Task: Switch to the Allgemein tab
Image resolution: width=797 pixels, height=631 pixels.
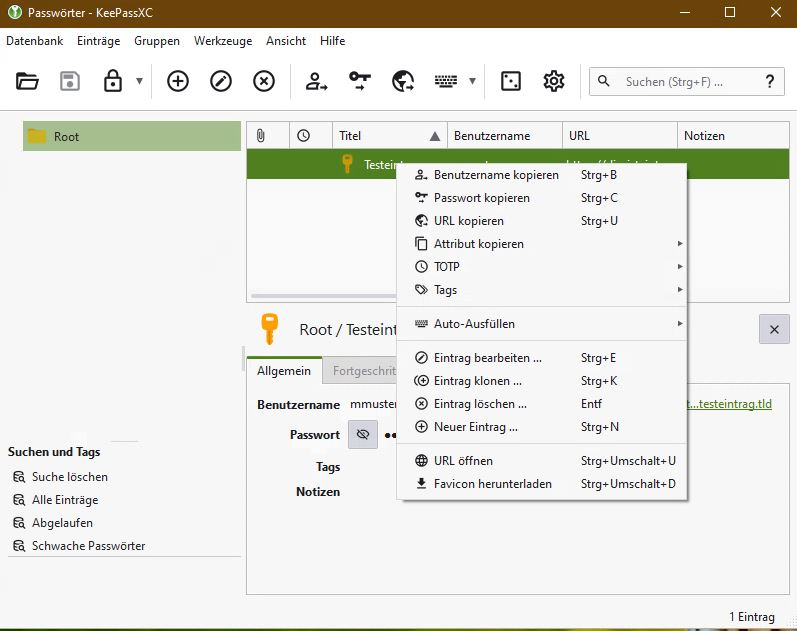Action: pyautogui.click(x=284, y=371)
